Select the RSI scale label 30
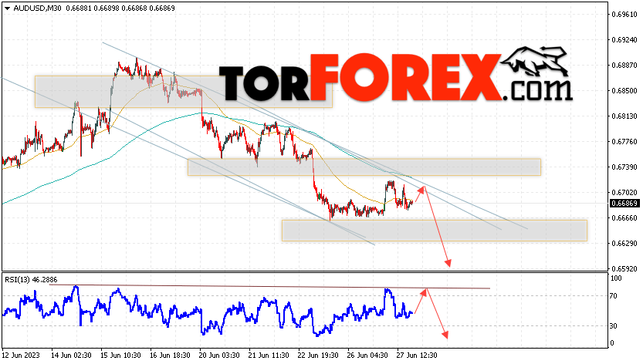 pos(614,326)
